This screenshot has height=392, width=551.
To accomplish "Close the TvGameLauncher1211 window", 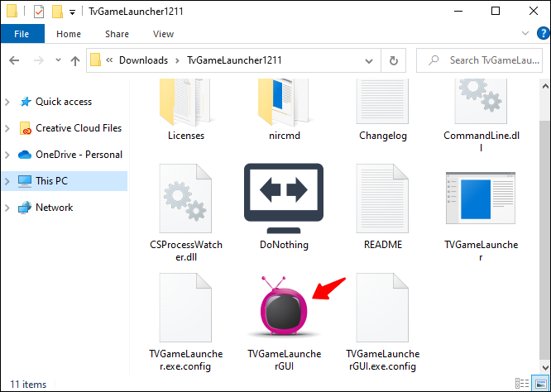I will pyautogui.click(x=534, y=12).
